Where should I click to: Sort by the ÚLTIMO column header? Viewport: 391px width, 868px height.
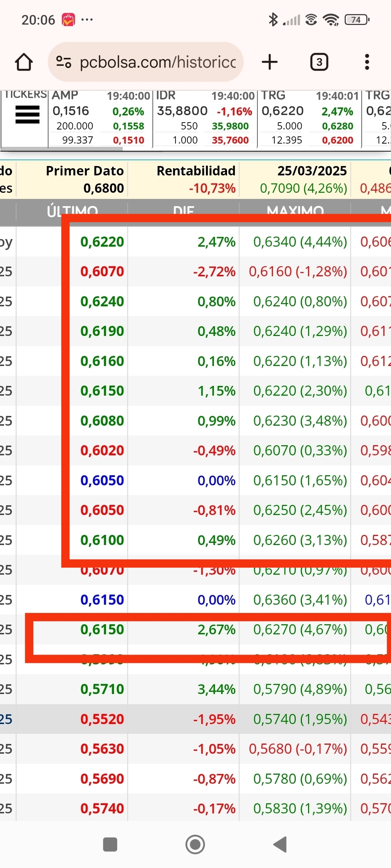coord(72,211)
